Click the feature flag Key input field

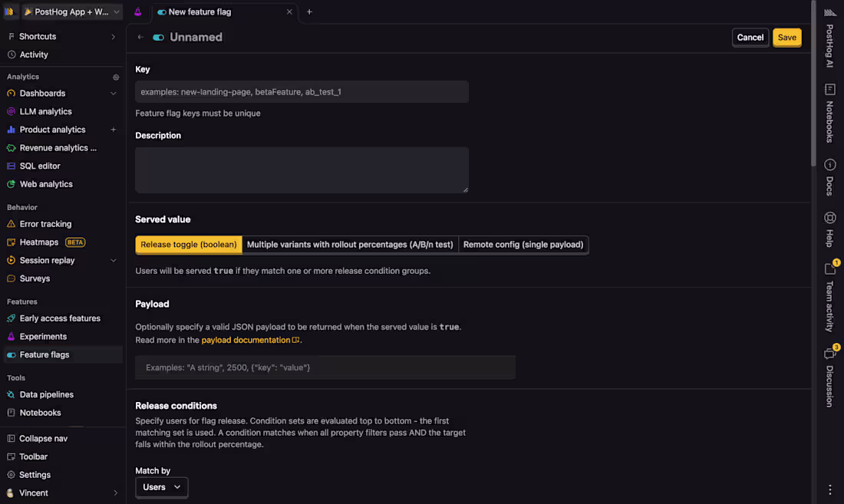(x=302, y=92)
